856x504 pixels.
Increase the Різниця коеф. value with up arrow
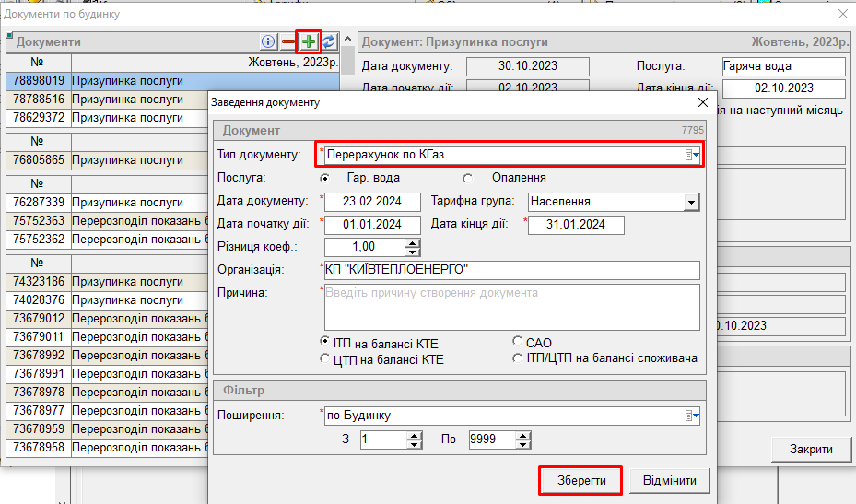click(x=413, y=243)
